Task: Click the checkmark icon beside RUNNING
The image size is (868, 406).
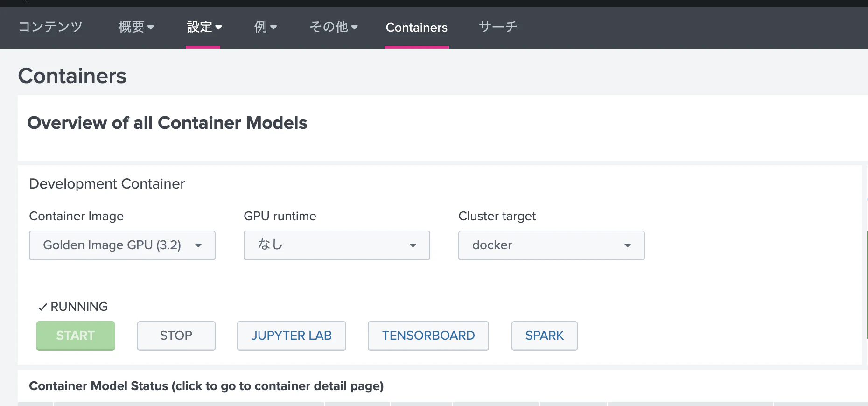Action: [x=42, y=307]
